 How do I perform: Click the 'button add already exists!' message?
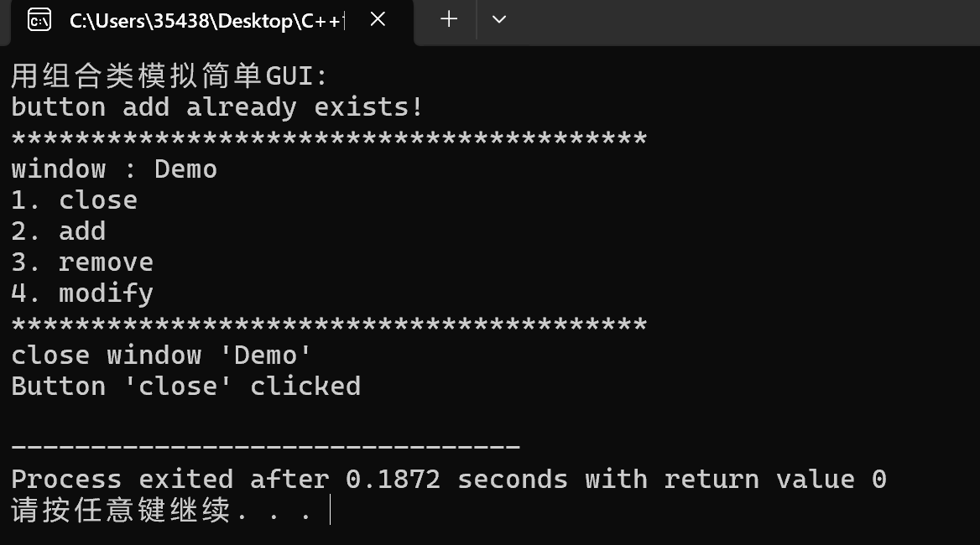pos(216,107)
